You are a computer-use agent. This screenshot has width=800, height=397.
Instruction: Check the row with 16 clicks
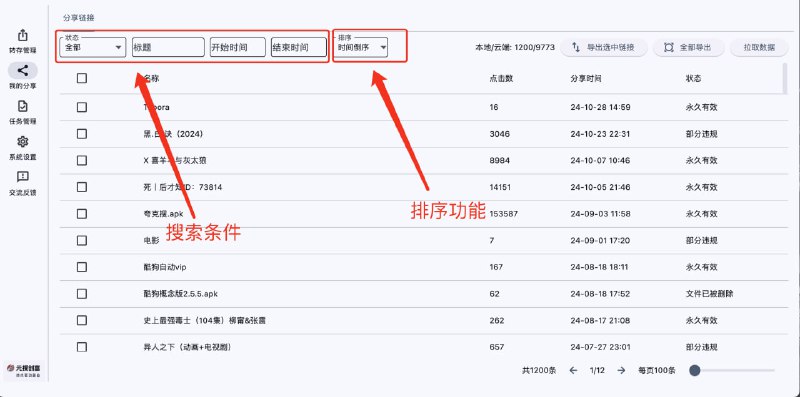[82, 107]
